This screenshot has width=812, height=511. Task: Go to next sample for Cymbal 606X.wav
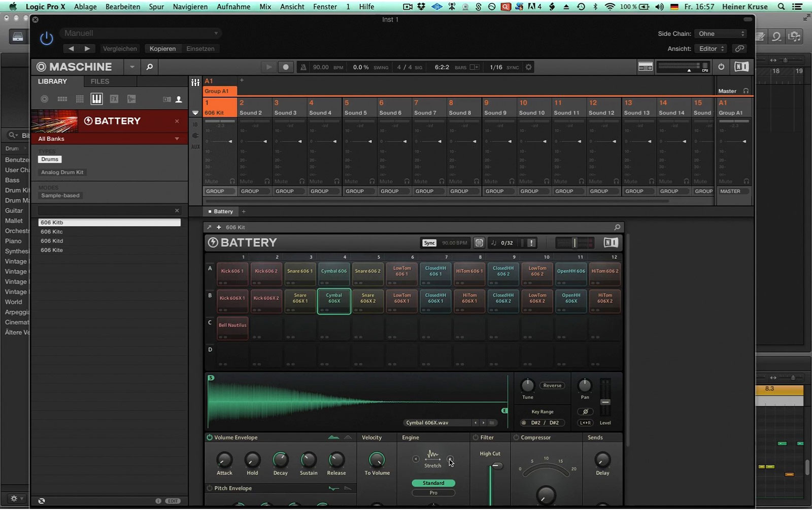point(483,423)
